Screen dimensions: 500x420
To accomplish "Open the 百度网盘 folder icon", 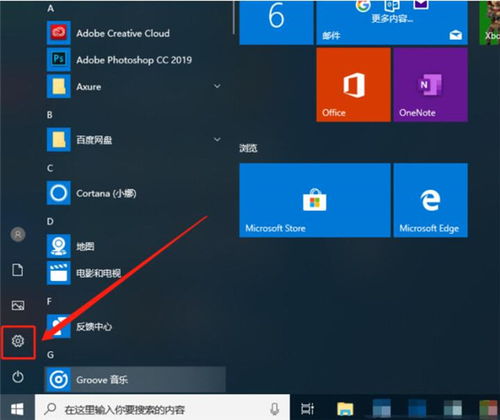I will (x=59, y=139).
